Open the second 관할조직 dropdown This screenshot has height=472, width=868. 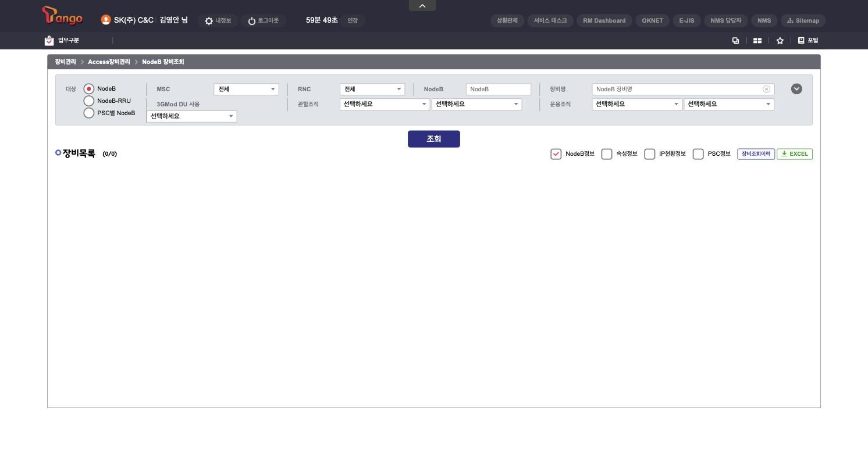point(477,104)
